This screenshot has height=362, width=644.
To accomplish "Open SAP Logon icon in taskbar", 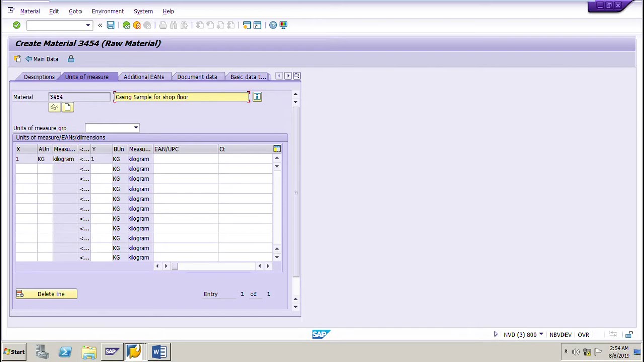I will [111, 352].
